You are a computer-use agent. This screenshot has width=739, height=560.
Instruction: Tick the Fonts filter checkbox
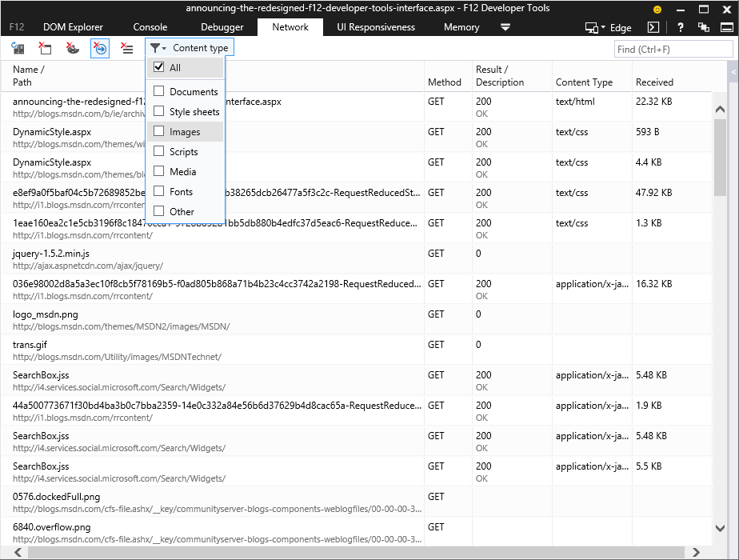(159, 191)
